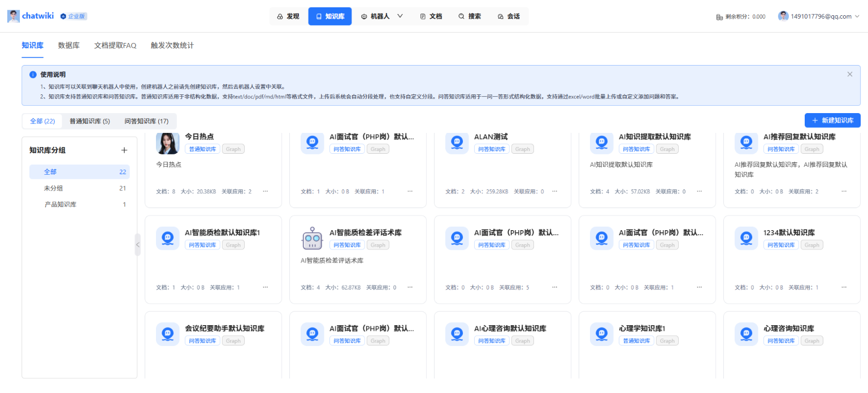Click the remaining points icon
Viewport: 868px width, 393px height.
point(719,17)
